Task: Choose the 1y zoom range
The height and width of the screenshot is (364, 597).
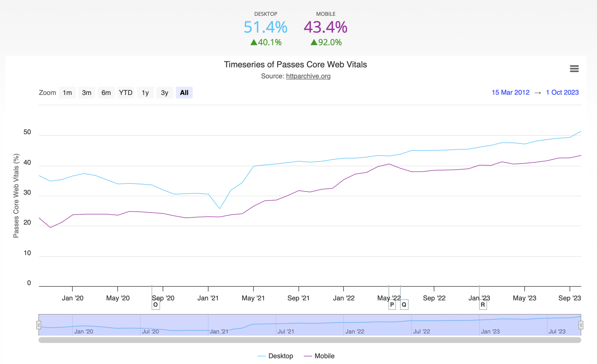Action: 145,93
